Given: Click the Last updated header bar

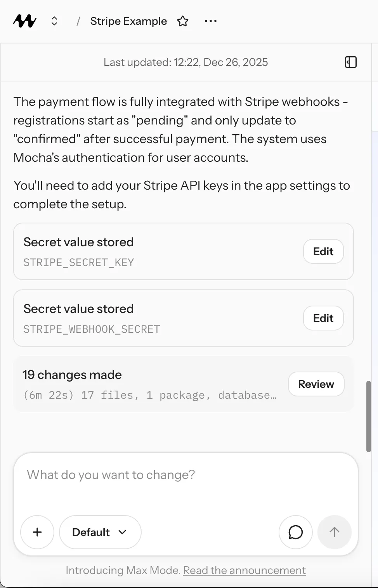Looking at the screenshot, I should (x=186, y=62).
